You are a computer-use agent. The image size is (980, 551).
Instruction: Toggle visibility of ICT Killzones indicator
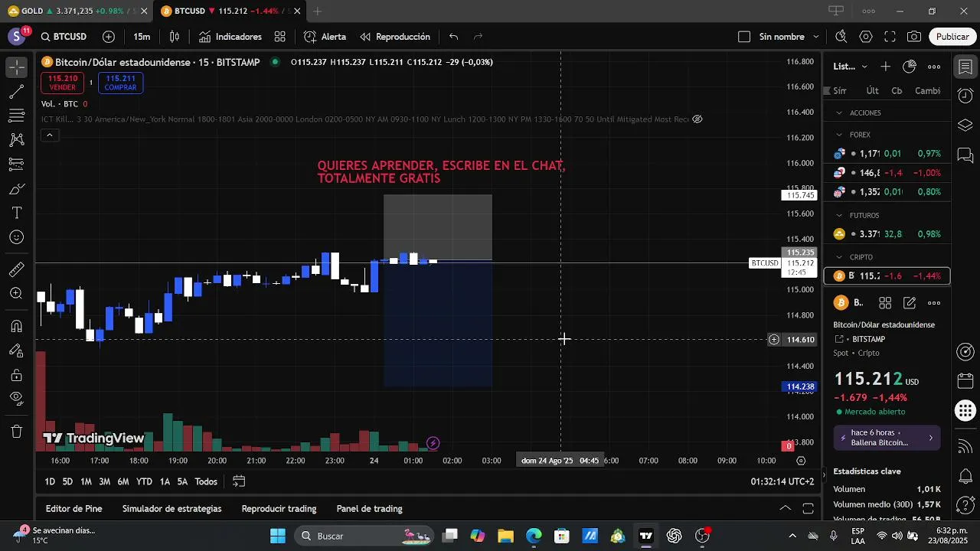(697, 119)
